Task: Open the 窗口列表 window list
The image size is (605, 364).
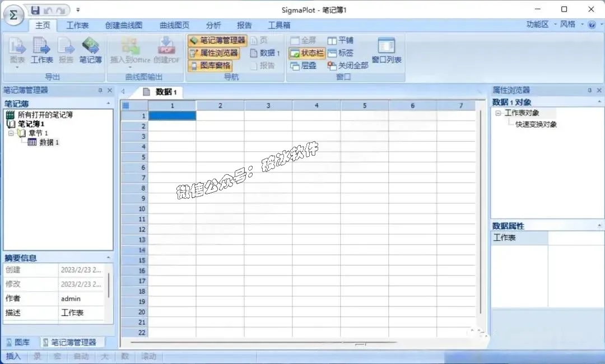Action: point(387,50)
